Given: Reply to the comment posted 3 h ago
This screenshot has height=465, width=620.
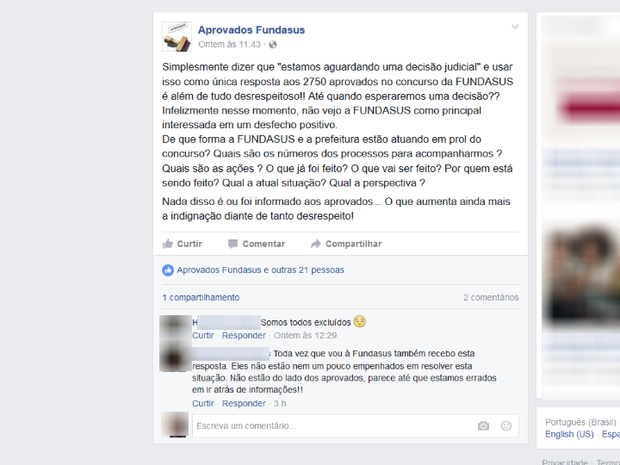Looking at the screenshot, I should (x=244, y=403).
